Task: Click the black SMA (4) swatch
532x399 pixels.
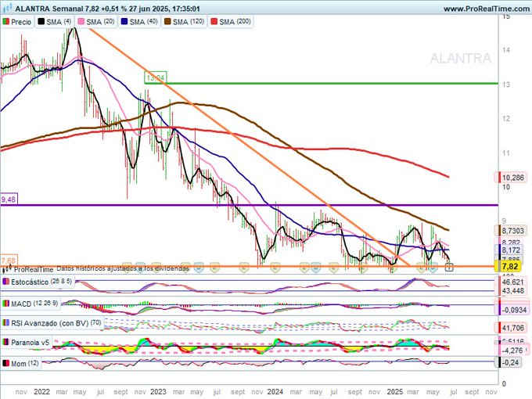Action: [x=41, y=22]
